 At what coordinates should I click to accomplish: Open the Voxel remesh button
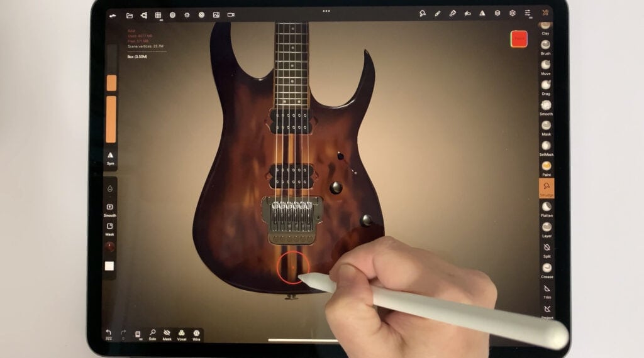[x=181, y=334]
